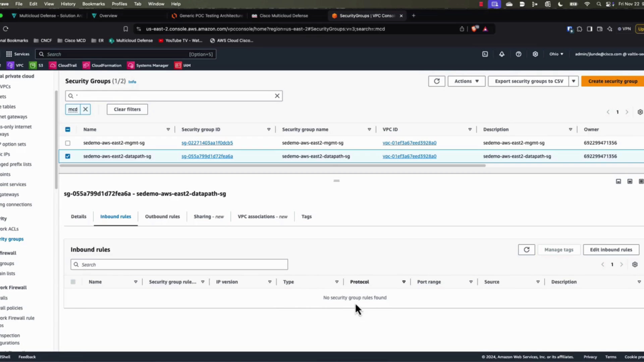The height and width of the screenshot is (362, 644).
Task: Click Edit inbound rules button
Action: click(611, 250)
